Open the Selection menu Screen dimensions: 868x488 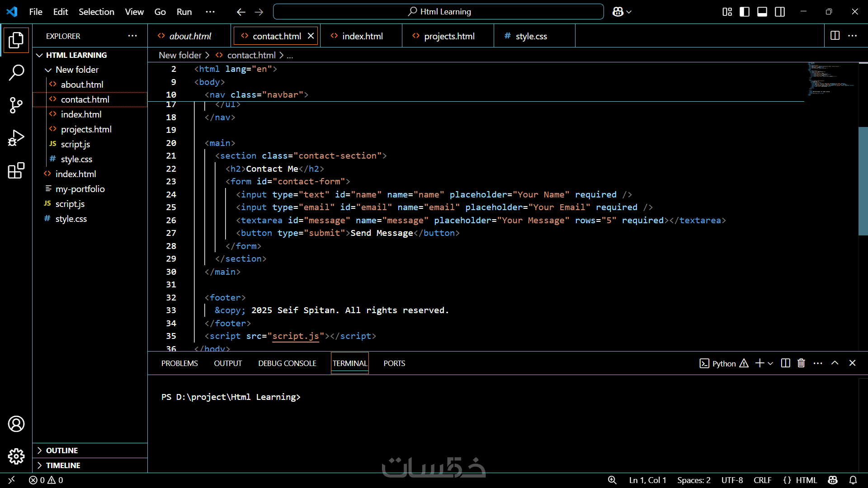[96, 12]
